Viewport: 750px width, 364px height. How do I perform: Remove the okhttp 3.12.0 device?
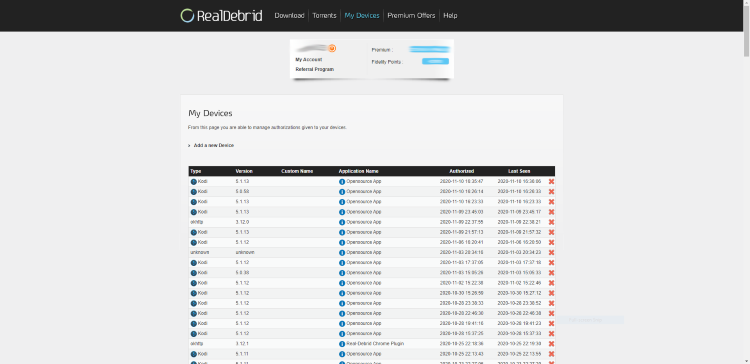(551, 222)
